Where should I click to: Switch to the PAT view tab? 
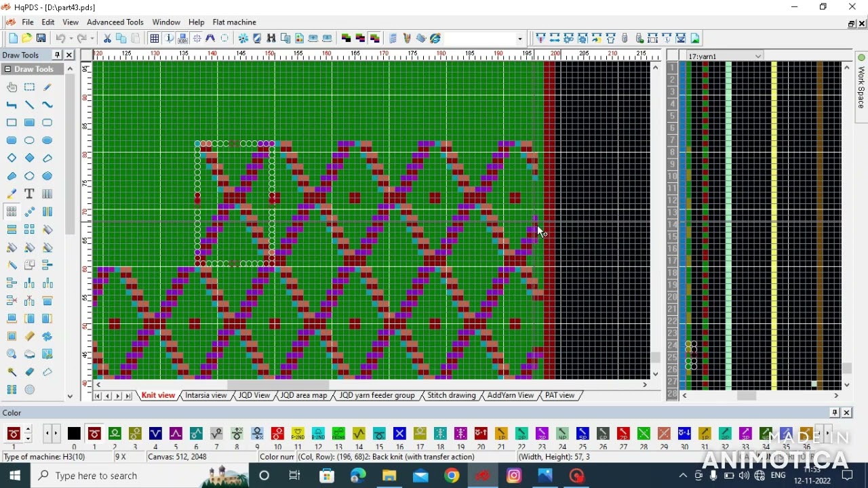tap(559, 395)
